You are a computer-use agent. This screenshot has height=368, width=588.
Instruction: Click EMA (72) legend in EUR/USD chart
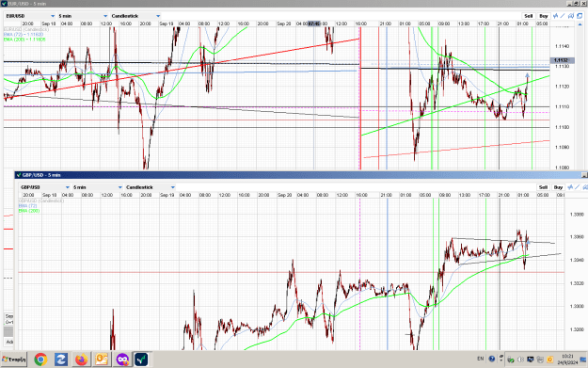(x=24, y=34)
